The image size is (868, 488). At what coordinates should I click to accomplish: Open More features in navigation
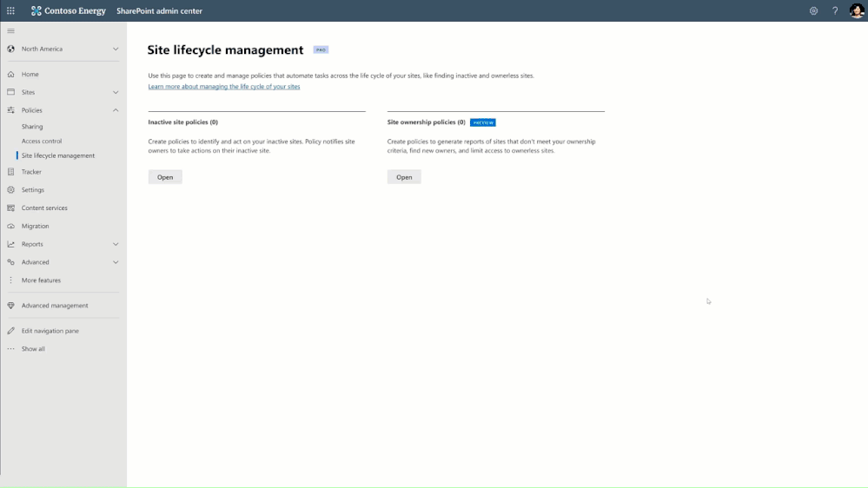pyautogui.click(x=41, y=280)
